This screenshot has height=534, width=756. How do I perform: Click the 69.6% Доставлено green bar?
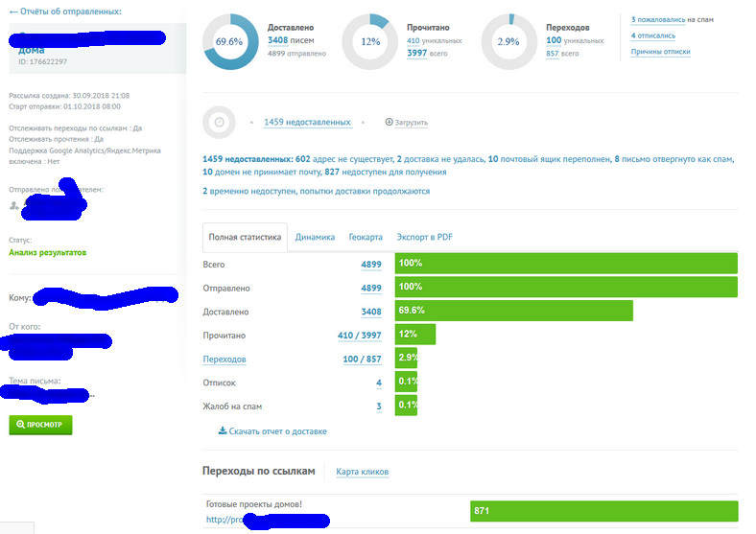tap(514, 311)
